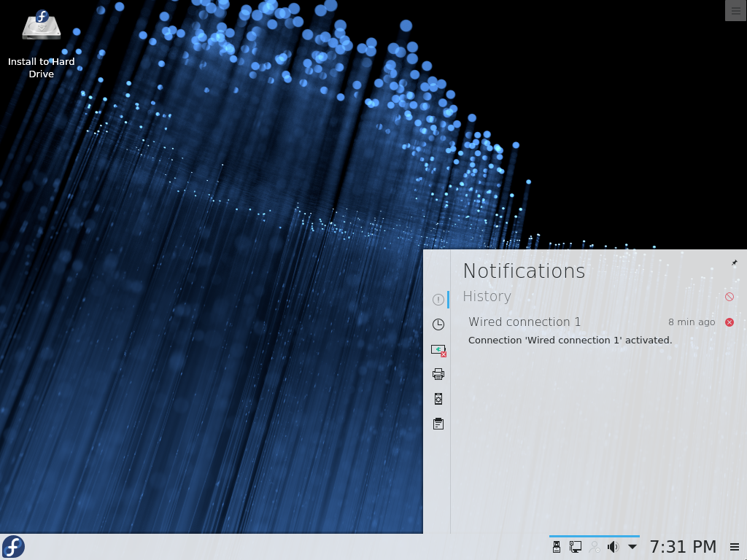Viewport: 747px width, 560px height.
Task: Clear notification history with the red circle icon
Action: pyautogui.click(x=729, y=297)
